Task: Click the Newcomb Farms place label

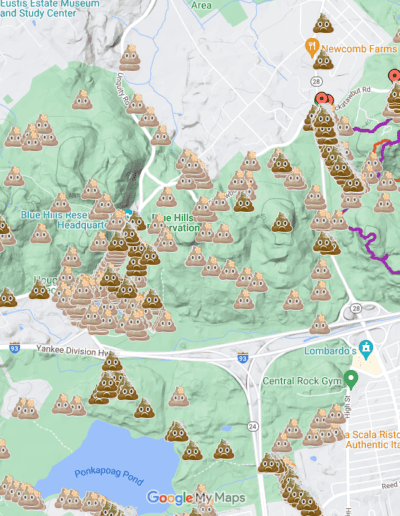Action: tap(359, 49)
